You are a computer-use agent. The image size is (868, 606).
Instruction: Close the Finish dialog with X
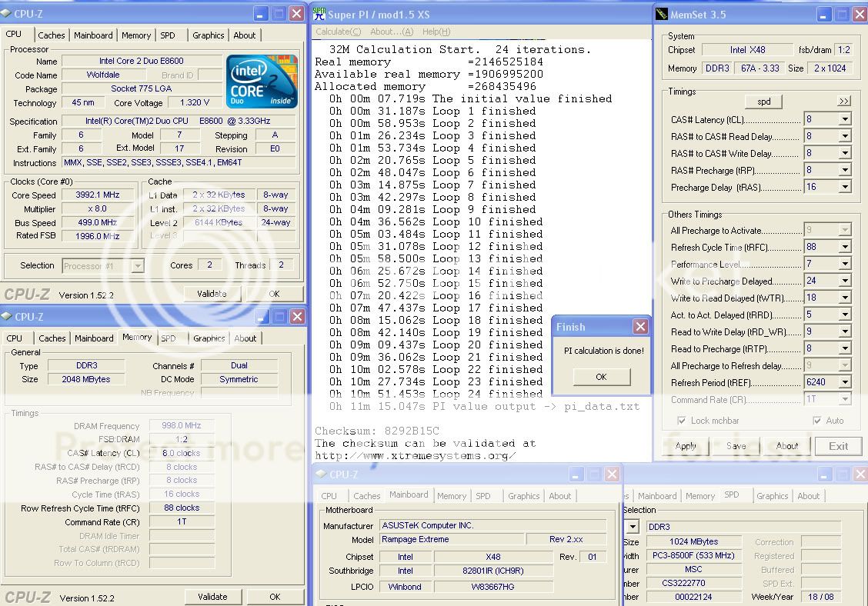640,327
